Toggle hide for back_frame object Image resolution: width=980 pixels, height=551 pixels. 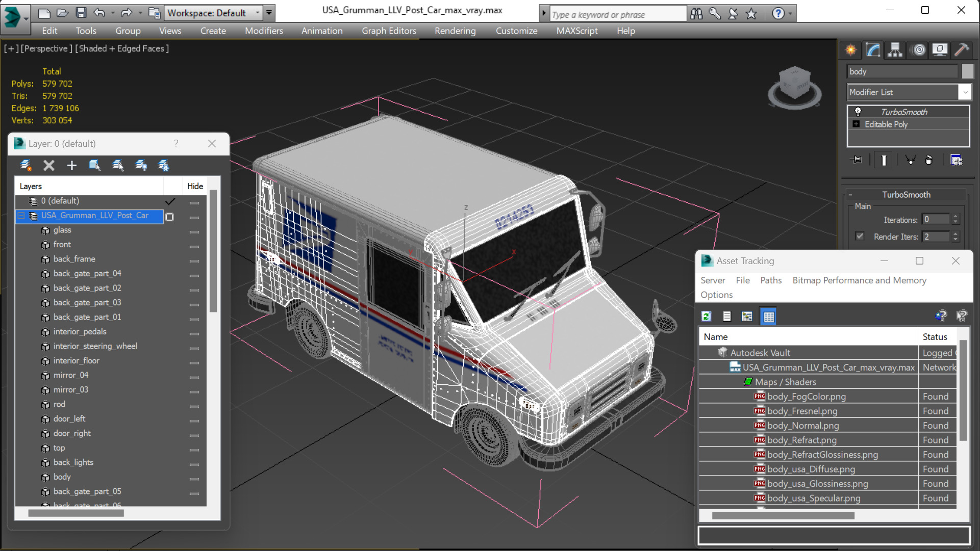click(x=194, y=261)
